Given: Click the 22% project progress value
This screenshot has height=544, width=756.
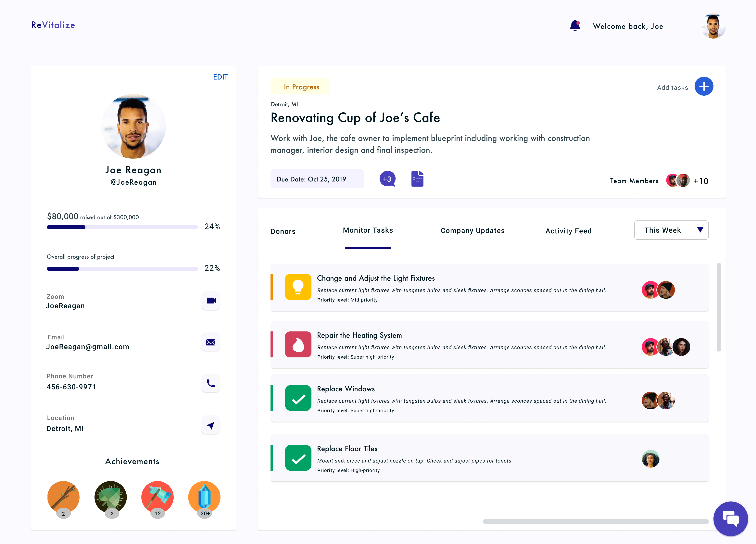Looking at the screenshot, I should tap(212, 268).
